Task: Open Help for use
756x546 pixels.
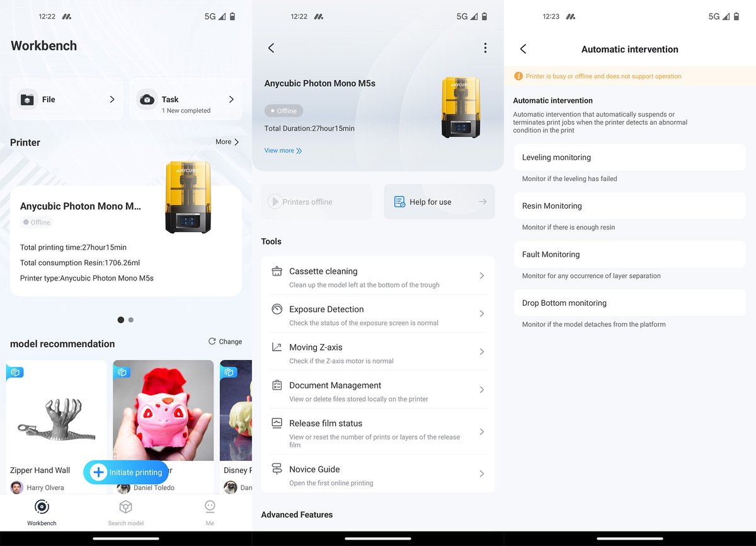Action: pyautogui.click(x=439, y=202)
